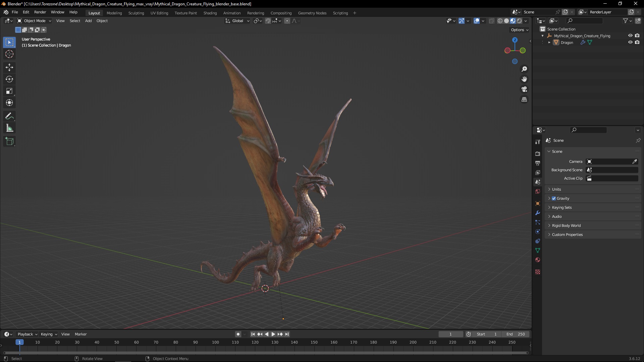Select the Rotate tool

coord(9,79)
